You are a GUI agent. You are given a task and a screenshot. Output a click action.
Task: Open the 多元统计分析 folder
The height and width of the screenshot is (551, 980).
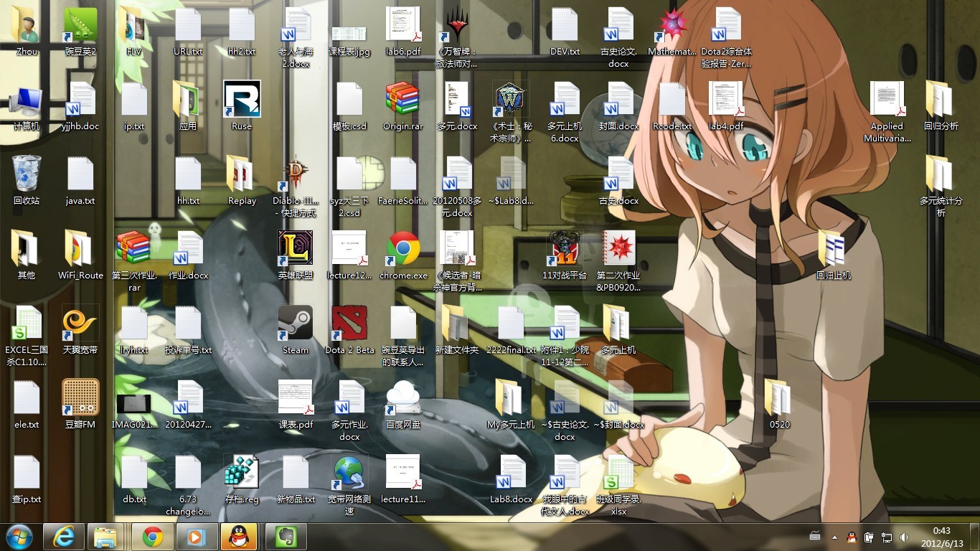click(941, 174)
